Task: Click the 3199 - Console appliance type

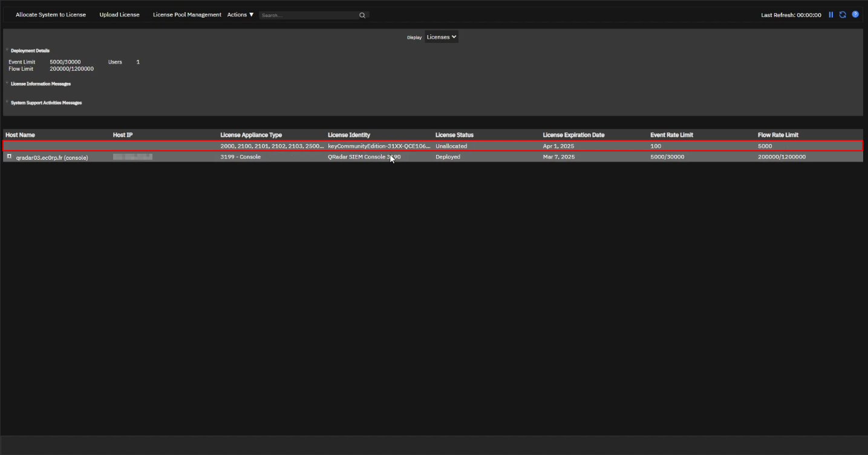Action: [241, 157]
